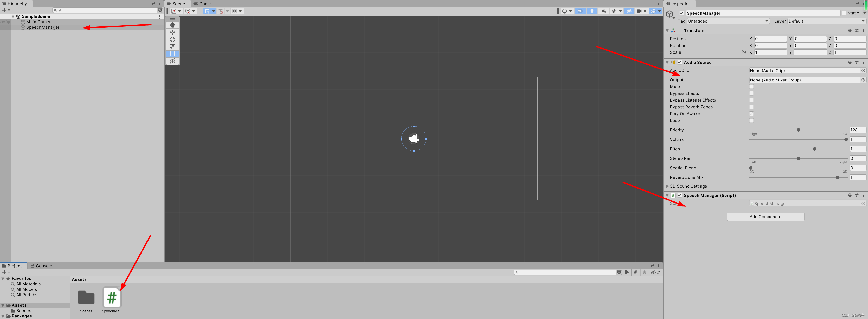Click Add Component button in Inspector
This screenshot has width=868, height=319.
(766, 217)
